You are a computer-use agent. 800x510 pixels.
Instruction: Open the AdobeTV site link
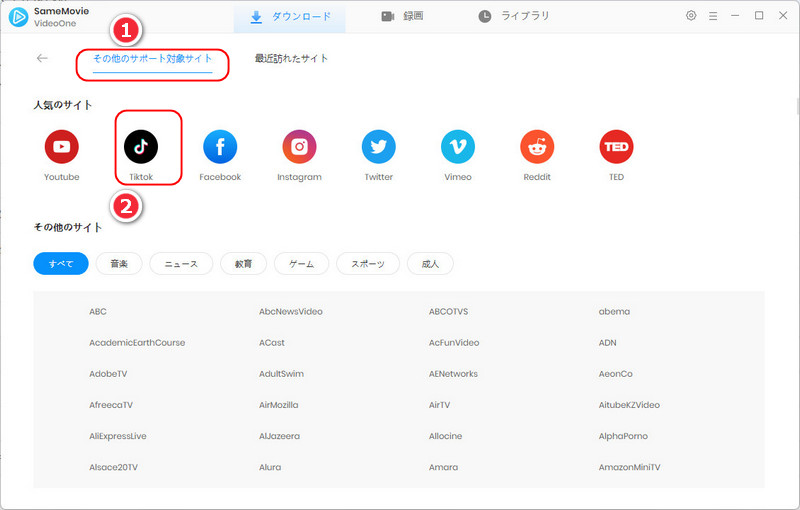tap(108, 374)
